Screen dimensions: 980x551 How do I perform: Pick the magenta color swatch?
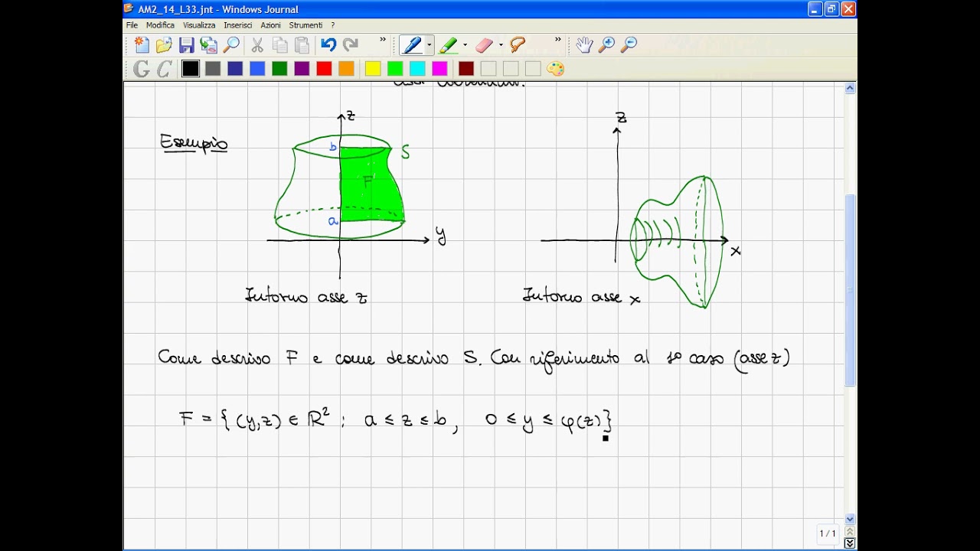[439, 69]
